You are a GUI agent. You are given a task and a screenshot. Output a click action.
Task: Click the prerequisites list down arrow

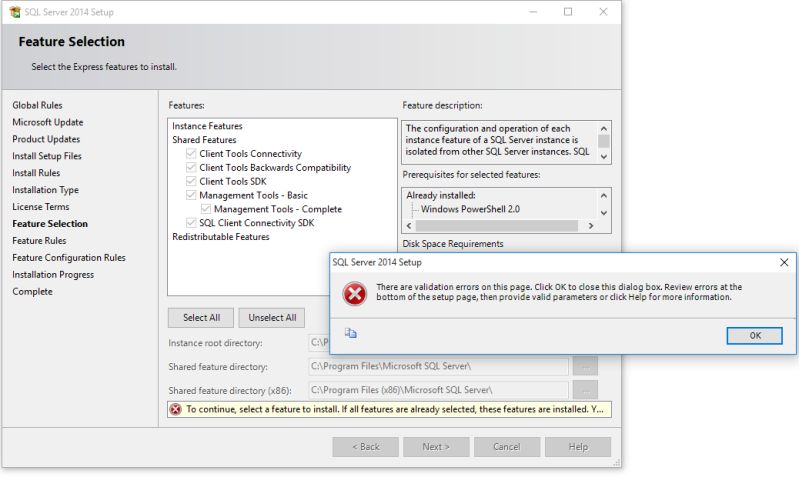tap(604, 213)
